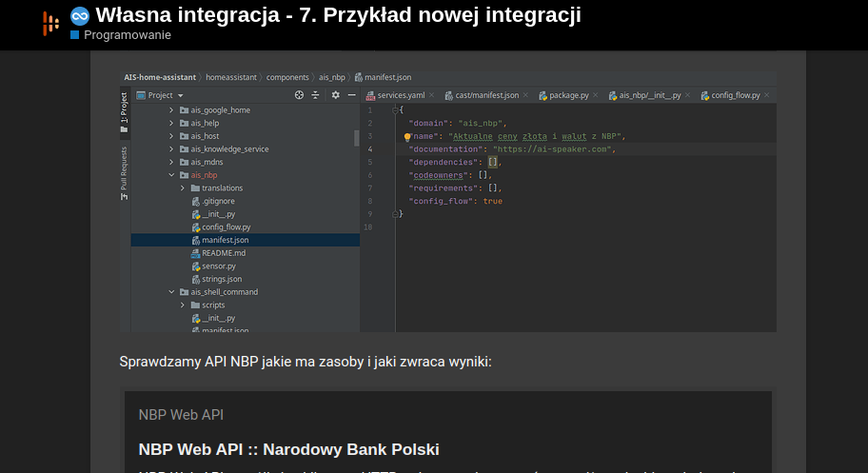Viewport: 868px width, 473px height.
Task: Click homeassistant breadcrumb
Action: click(231, 77)
